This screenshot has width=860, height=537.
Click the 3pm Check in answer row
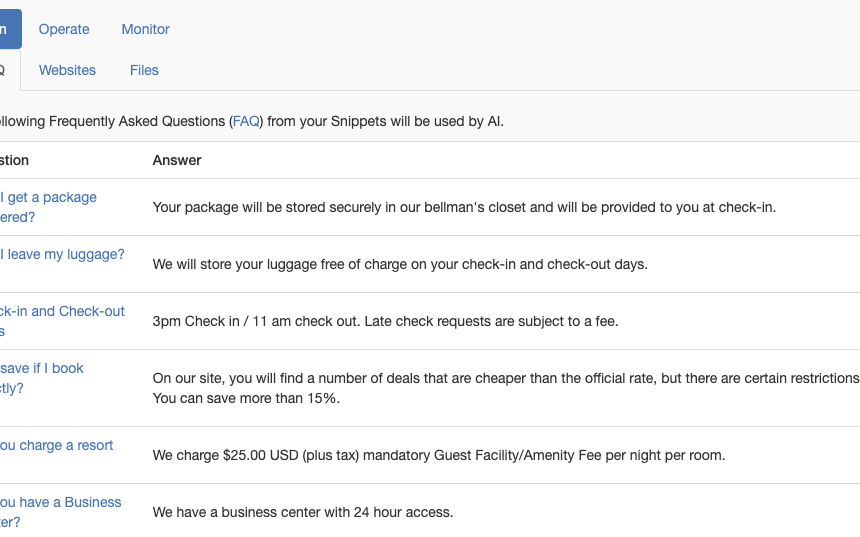click(x=385, y=321)
